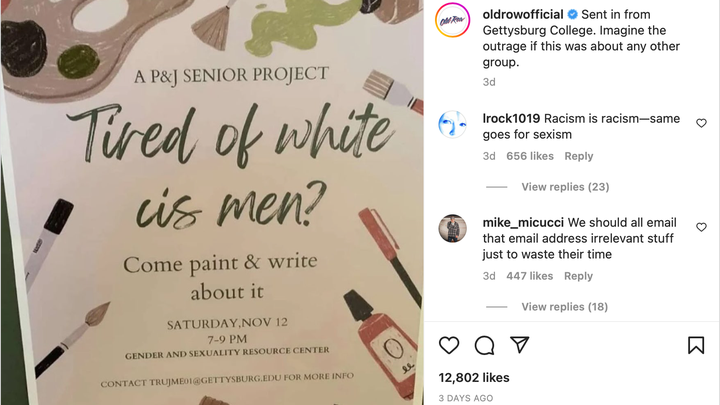Reply to mike_micucci's comment
The width and height of the screenshot is (720, 405).
[x=578, y=276]
